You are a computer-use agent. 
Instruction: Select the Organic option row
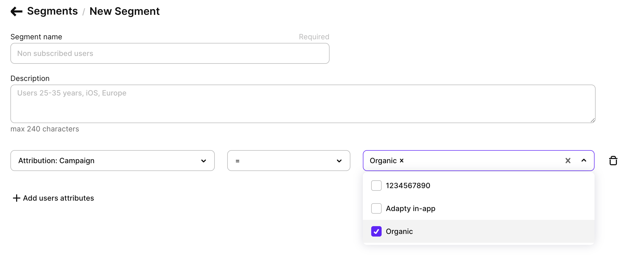point(399,231)
